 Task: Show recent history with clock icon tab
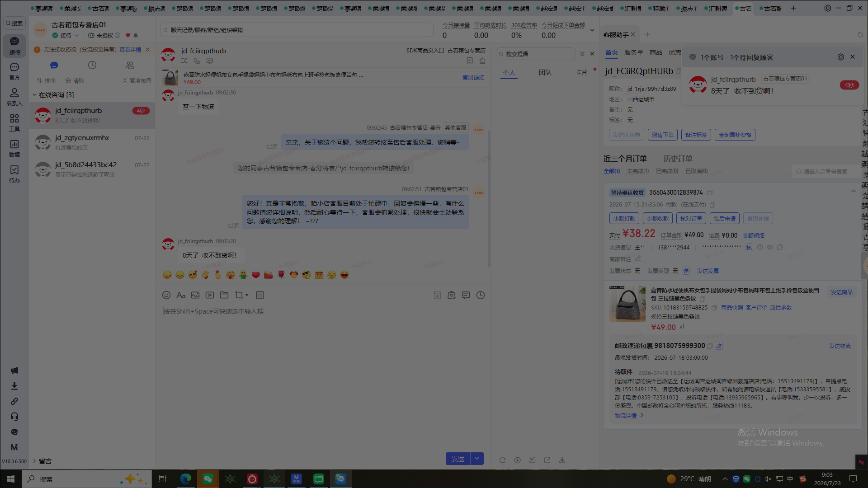92,66
